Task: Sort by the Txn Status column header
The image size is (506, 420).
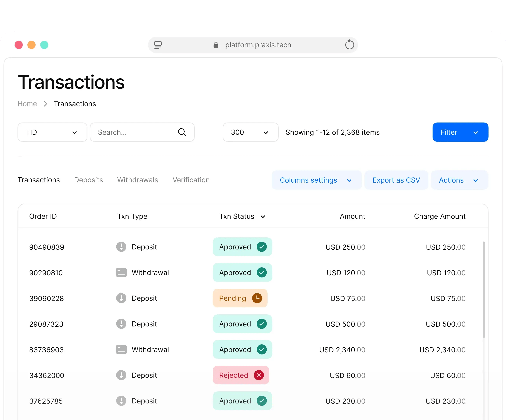Action: point(242,216)
